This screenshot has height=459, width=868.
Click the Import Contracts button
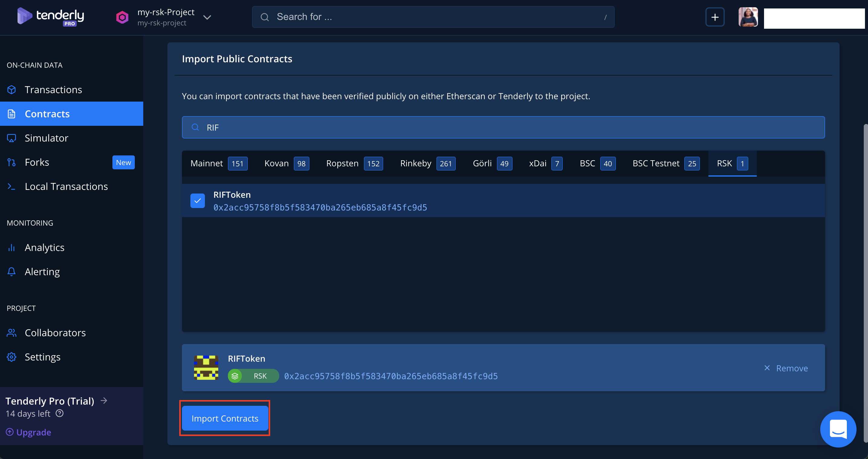[225, 418]
